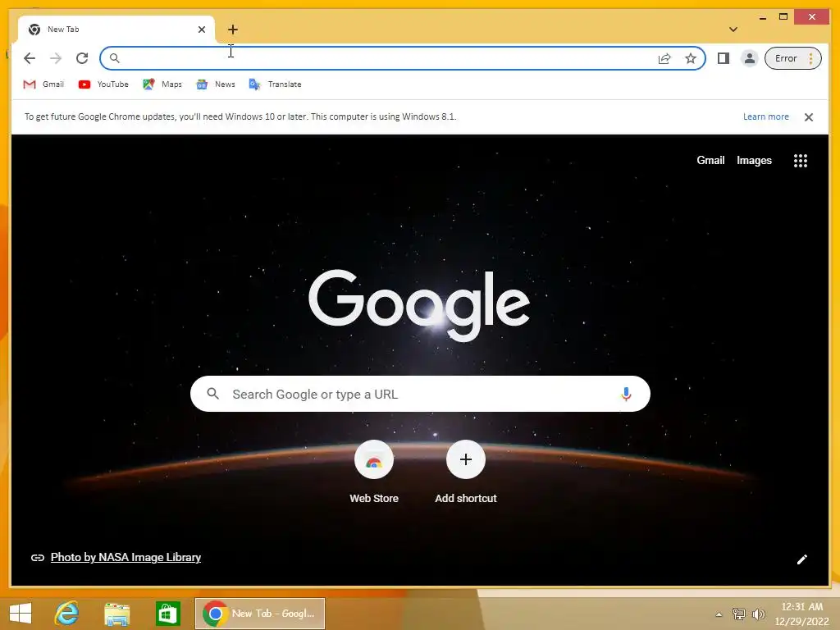The image size is (840, 630).
Task: Open the Web Store shortcut
Action: click(x=374, y=472)
